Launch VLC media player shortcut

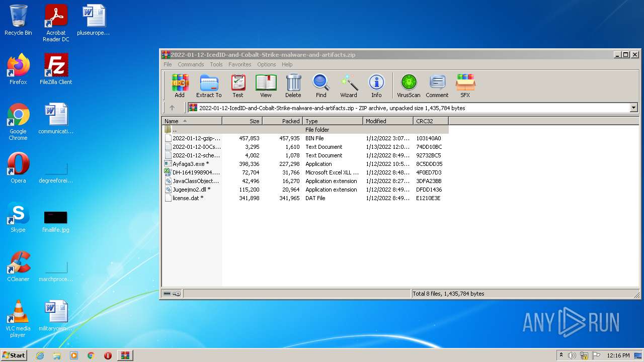18,319
